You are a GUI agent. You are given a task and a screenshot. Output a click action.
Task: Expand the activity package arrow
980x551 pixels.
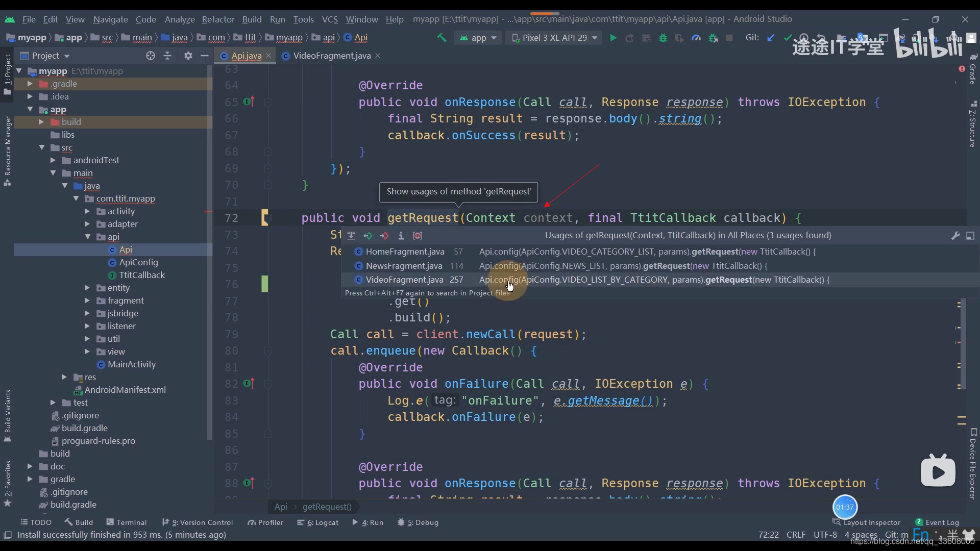(87, 211)
